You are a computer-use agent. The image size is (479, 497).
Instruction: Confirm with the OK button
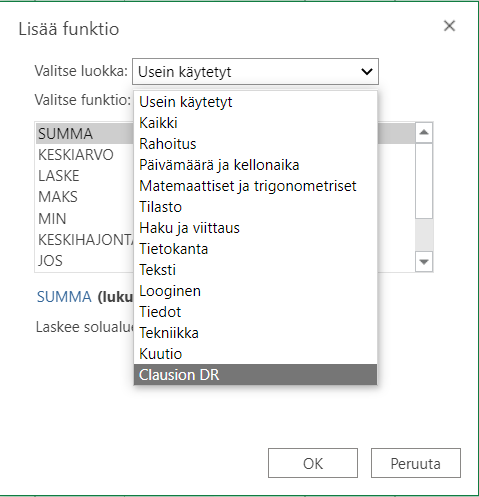(313, 463)
